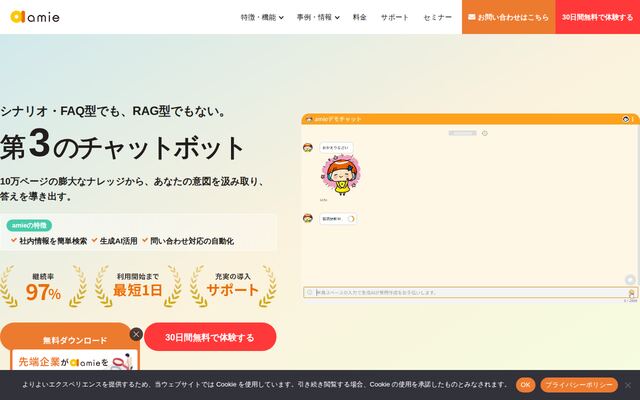Click the 最短1日 award badge
The image size is (640, 400).
(138, 287)
